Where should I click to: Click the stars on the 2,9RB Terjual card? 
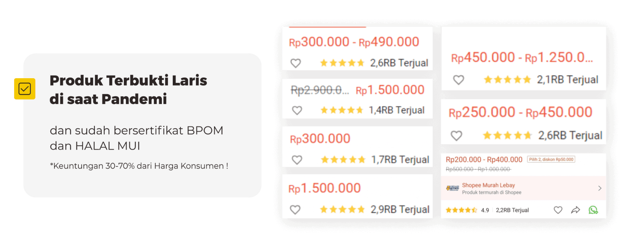pos(342,209)
